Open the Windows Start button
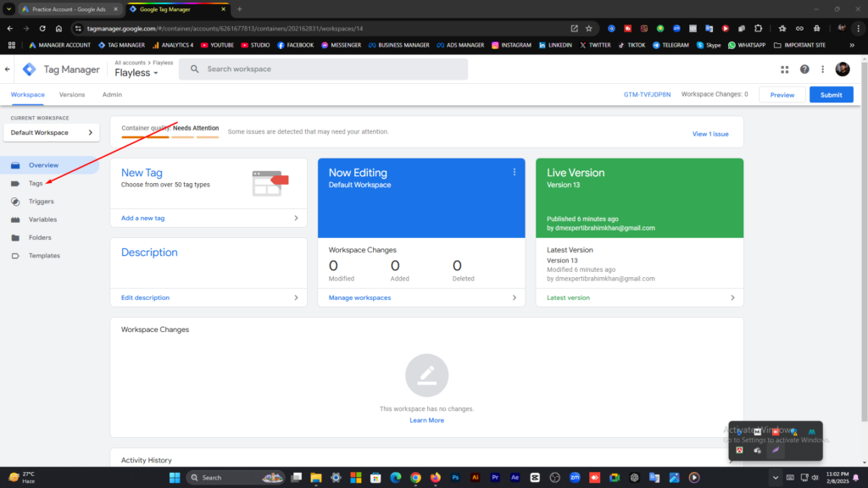The width and height of the screenshot is (868, 488). coord(175,478)
